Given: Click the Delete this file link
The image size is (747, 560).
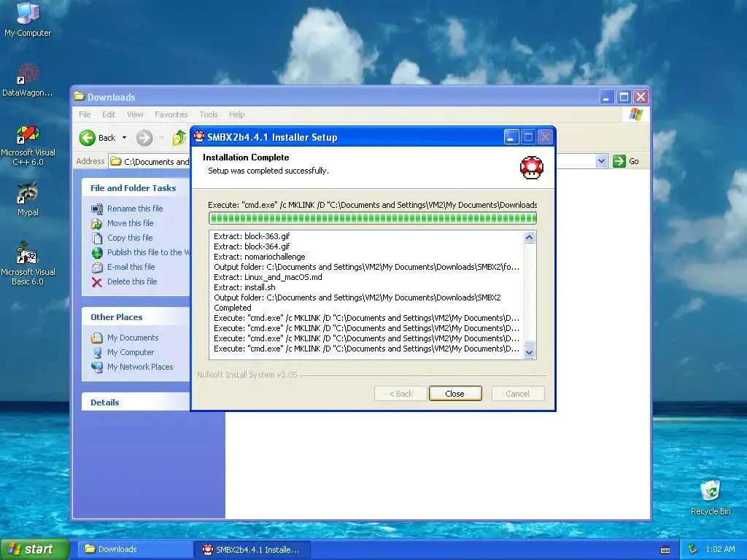Looking at the screenshot, I should pos(132,281).
